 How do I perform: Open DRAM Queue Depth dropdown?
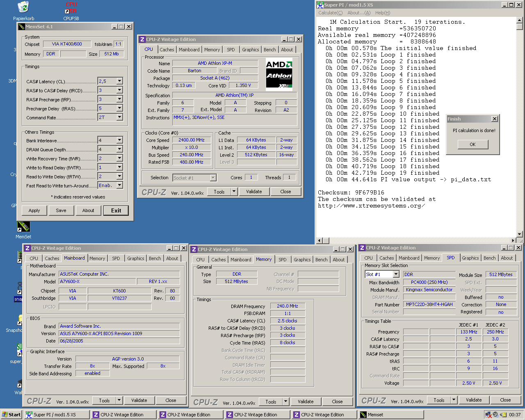tap(119, 149)
